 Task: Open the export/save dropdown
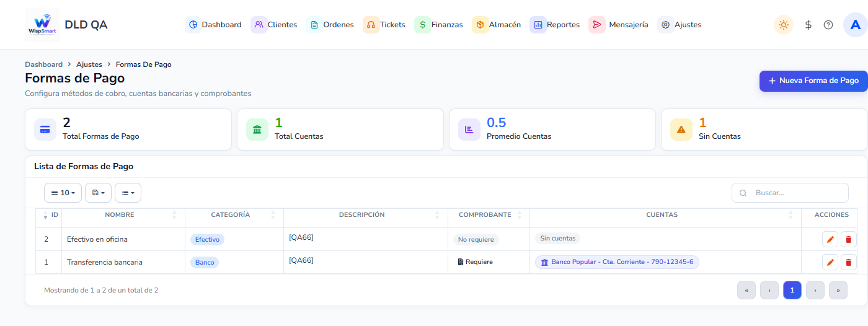click(98, 193)
